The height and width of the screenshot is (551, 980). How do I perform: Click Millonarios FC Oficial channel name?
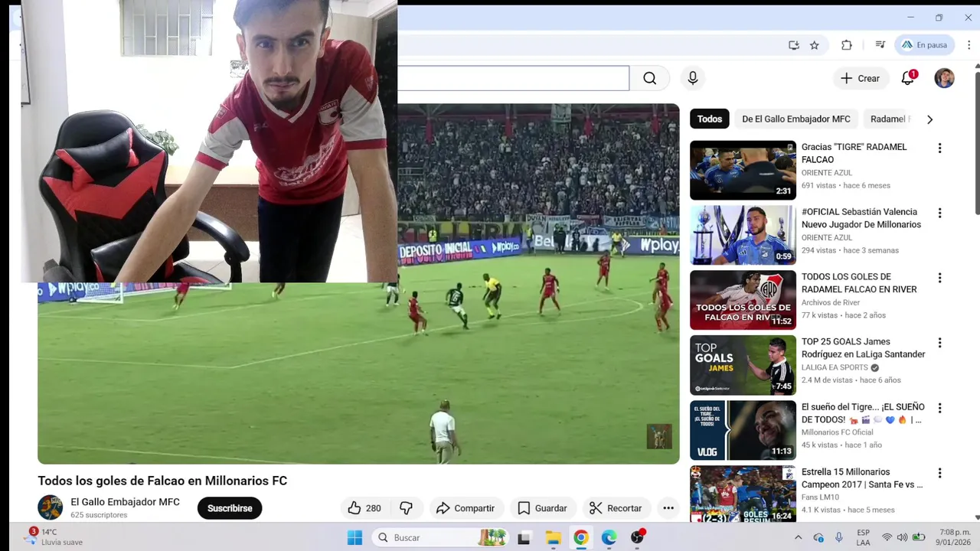836,432
